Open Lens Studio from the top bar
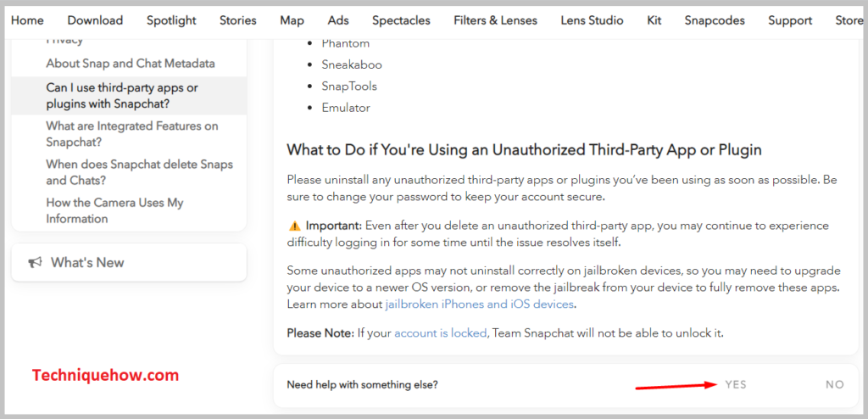 [592, 20]
